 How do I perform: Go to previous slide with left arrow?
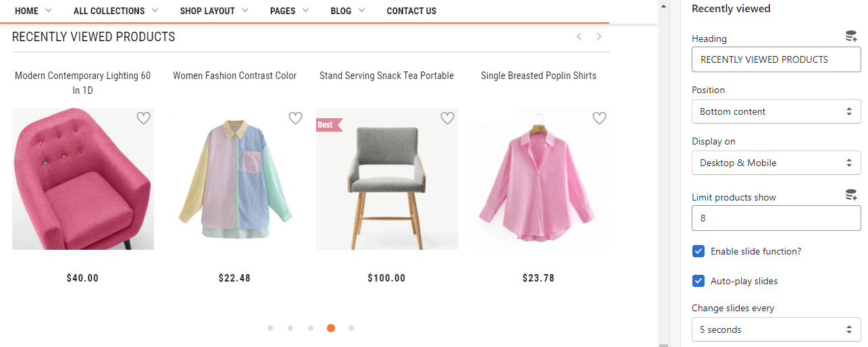point(579,36)
